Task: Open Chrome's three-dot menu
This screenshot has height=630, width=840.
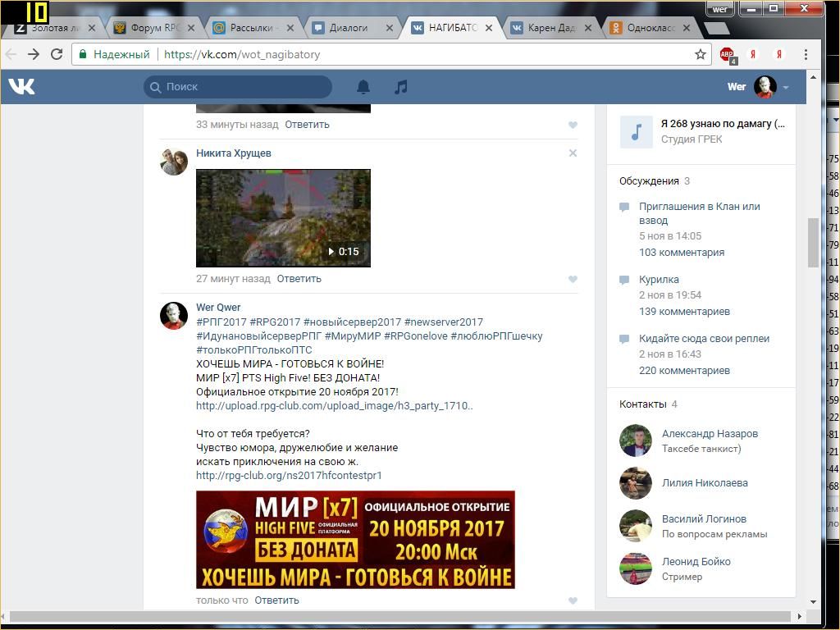Action: 806,54
